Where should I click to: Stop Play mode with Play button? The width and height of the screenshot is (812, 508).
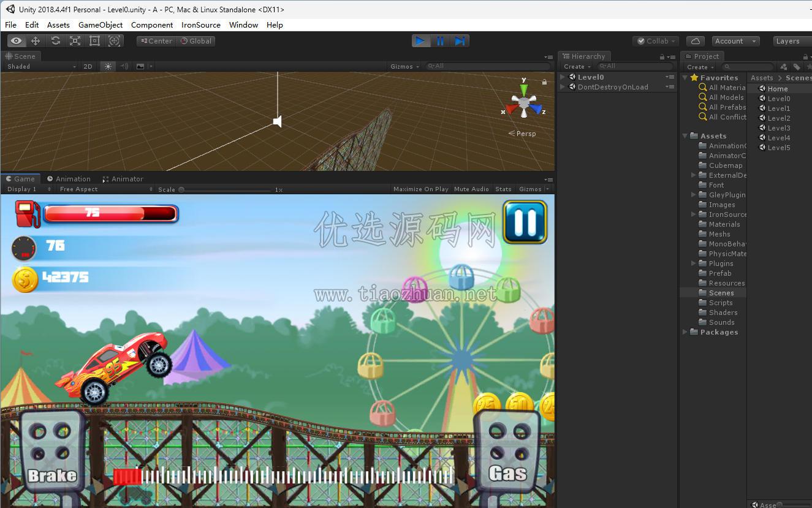(420, 41)
